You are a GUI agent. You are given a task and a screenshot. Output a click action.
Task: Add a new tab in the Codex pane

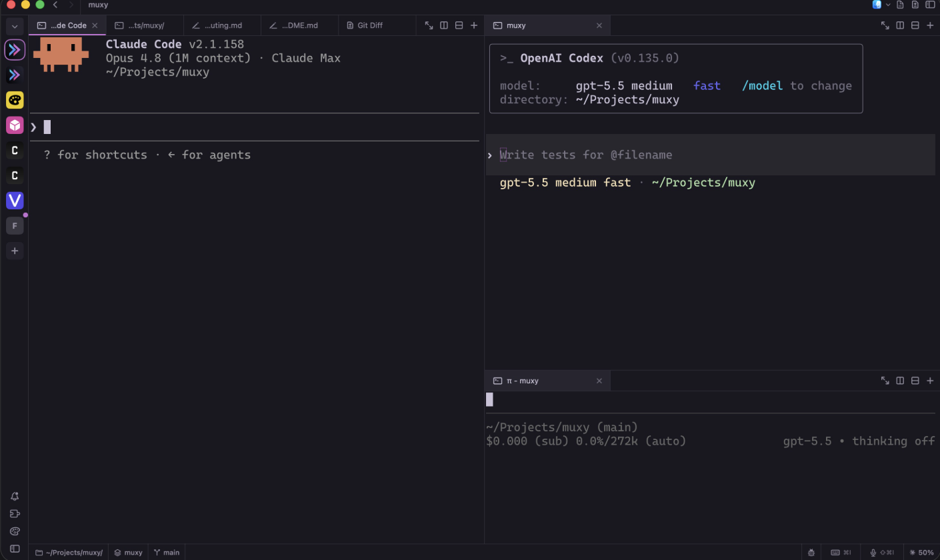[930, 25]
